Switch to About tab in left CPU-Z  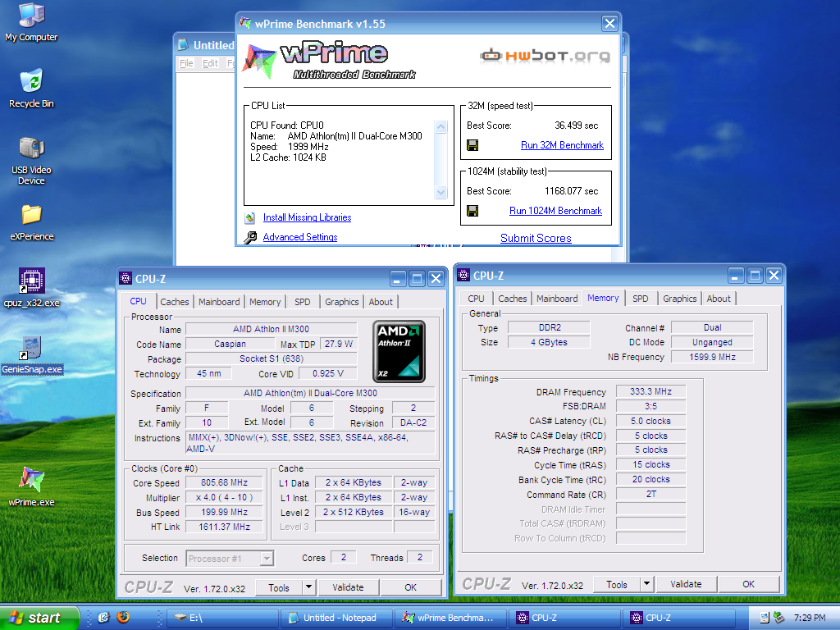pos(381,302)
